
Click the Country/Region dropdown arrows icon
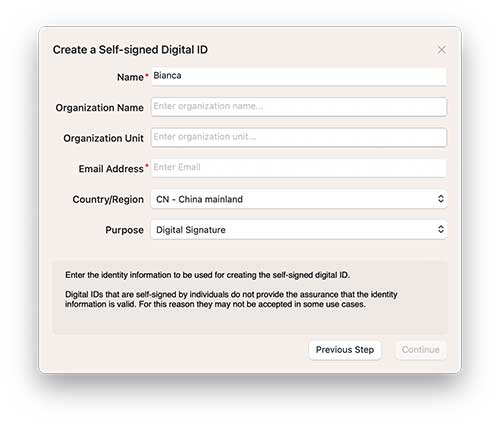coord(441,199)
